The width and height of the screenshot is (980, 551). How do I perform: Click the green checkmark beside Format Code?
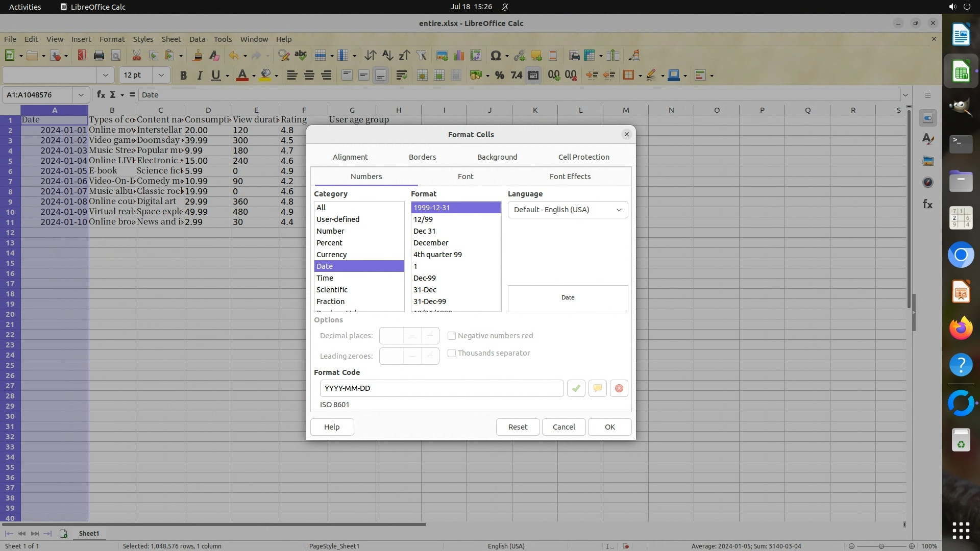pos(576,388)
